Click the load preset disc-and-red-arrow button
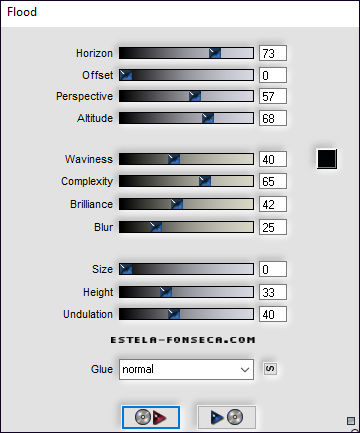Image resolution: width=360 pixels, height=433 pixels. (x=151, y=417)
